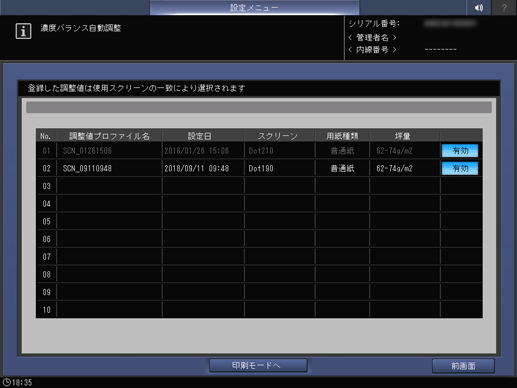The width and height of the screenshot is (517, 388).
Task: Click the 管理者名 label
Action: [372, 37]
